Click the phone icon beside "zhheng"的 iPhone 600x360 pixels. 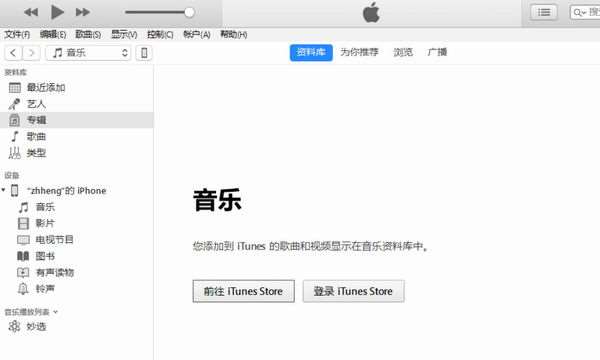(15, 191)
